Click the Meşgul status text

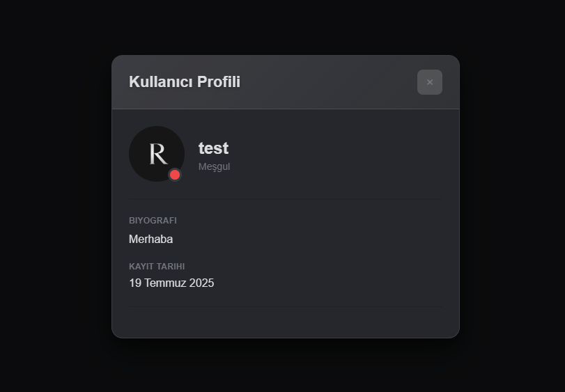pos(214,166)
